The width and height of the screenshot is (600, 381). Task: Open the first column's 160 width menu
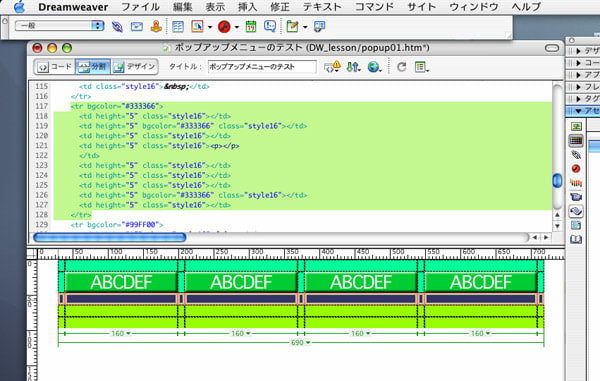[x=121, y=334]
